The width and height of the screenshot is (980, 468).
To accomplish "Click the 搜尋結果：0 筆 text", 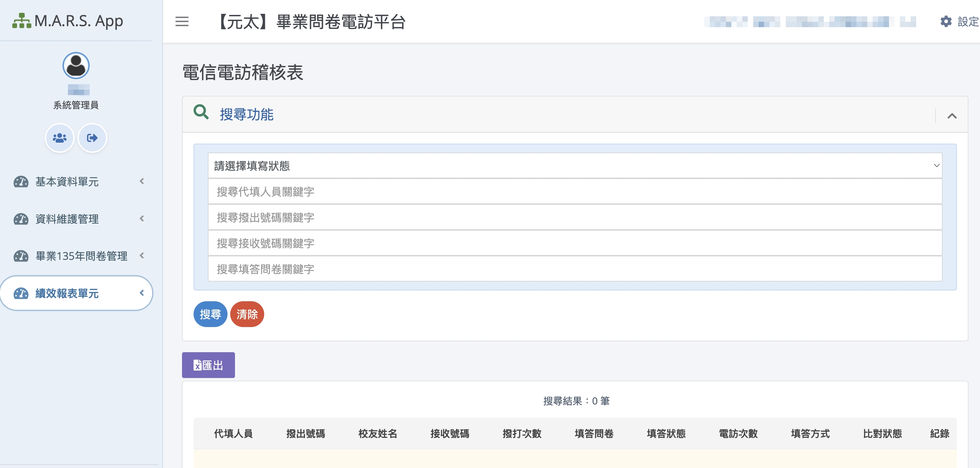I will pos(576,401).
